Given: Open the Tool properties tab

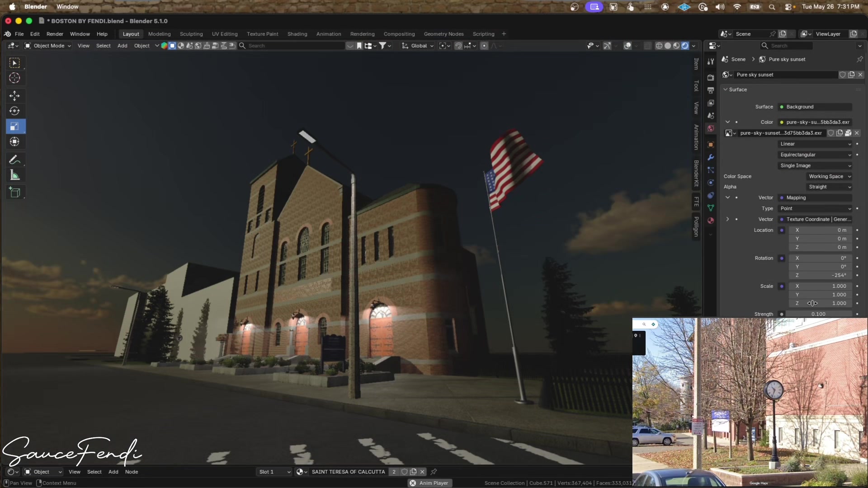Looking at the screenshot, I should pos(711,61).
